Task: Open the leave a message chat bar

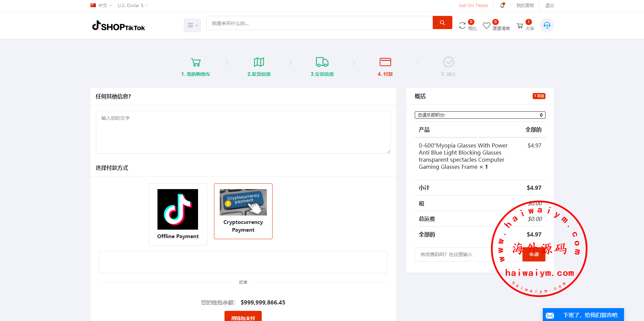Action: (x=583, y=315)
